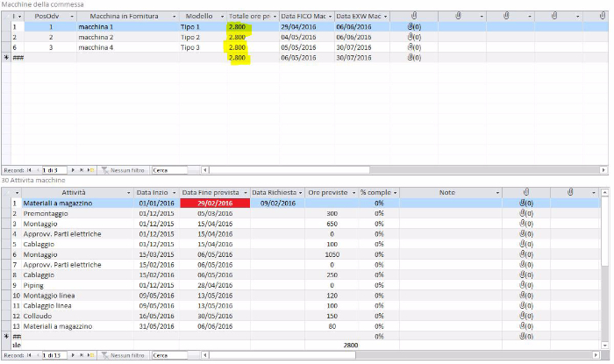This screenshot has width=614, height=364.
Task: Jump to last record in the upper machines table
Action: click(82, 169)
